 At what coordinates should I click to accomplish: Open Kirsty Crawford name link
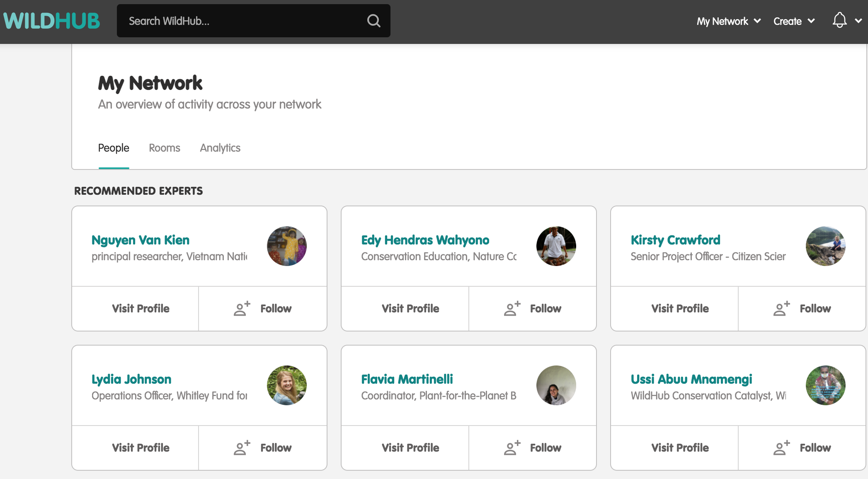coord(675,240)
